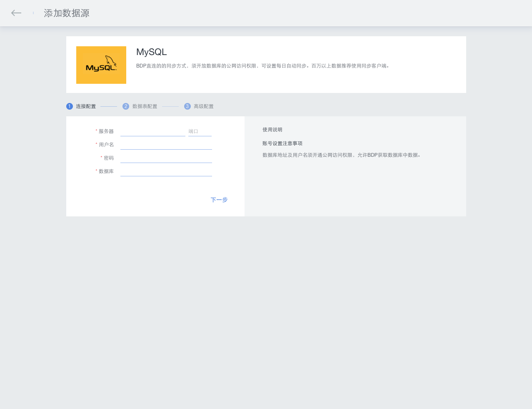Click the 密码 field label
The height and width of the screenshot is (409, 532).
pyautogui.click(x=109, y=158)
